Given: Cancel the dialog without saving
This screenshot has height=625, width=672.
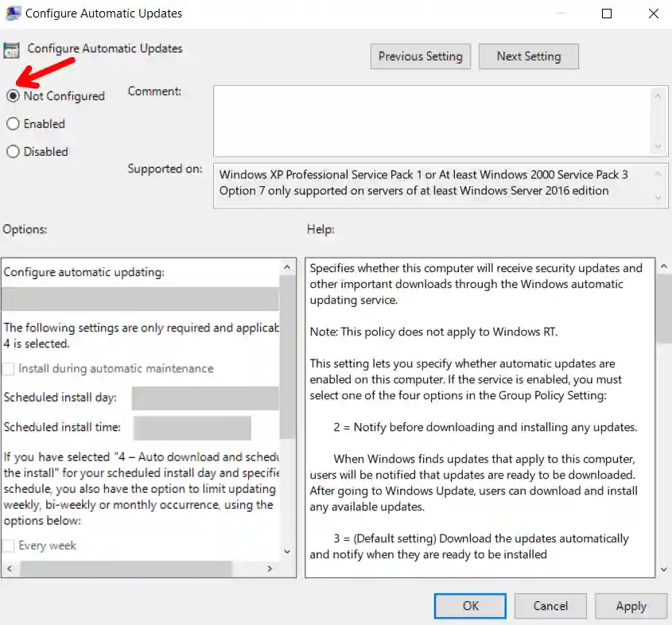Looking at the screenshot, I should (x=550, y=605).
